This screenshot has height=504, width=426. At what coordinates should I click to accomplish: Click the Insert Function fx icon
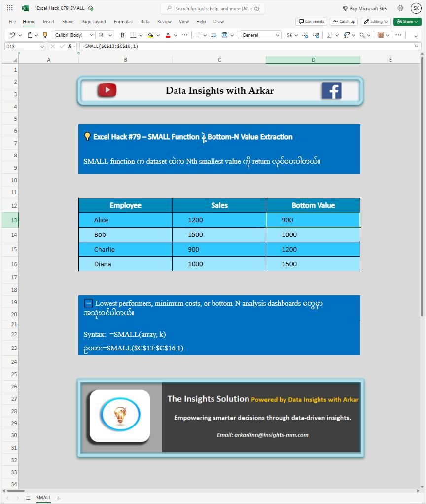[x=70, y=46]
